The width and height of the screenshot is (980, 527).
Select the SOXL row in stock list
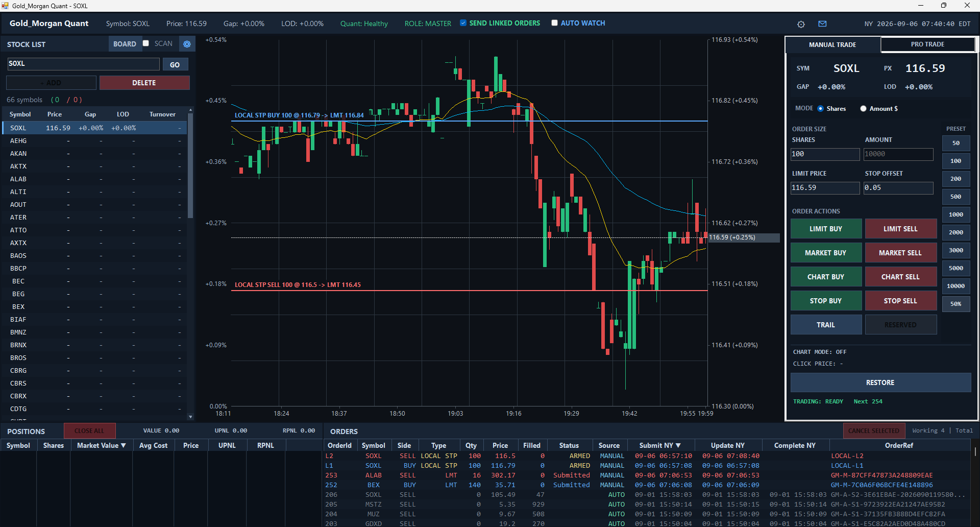[94, 128]
